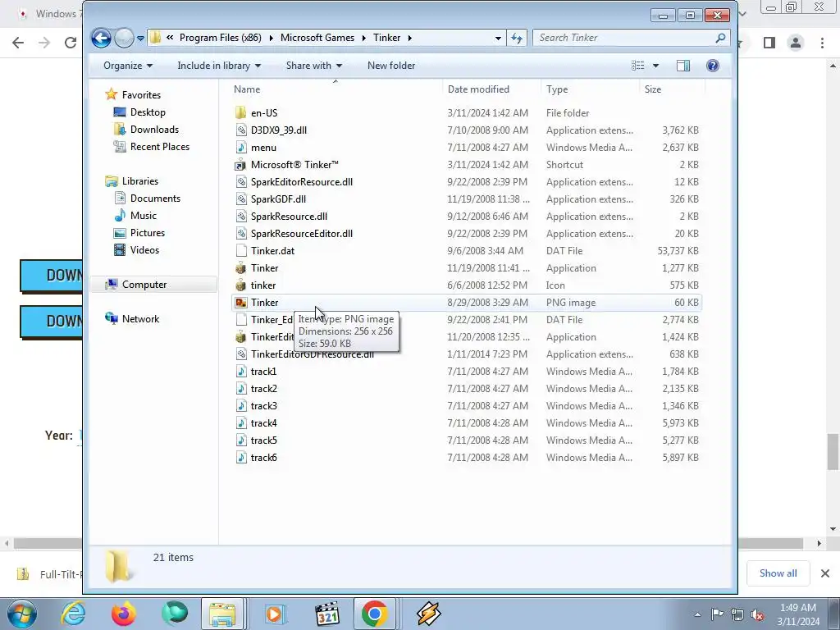Expand the address bar history dropdown
This screenshot has height=630, width=840.
tap(498, 38)
